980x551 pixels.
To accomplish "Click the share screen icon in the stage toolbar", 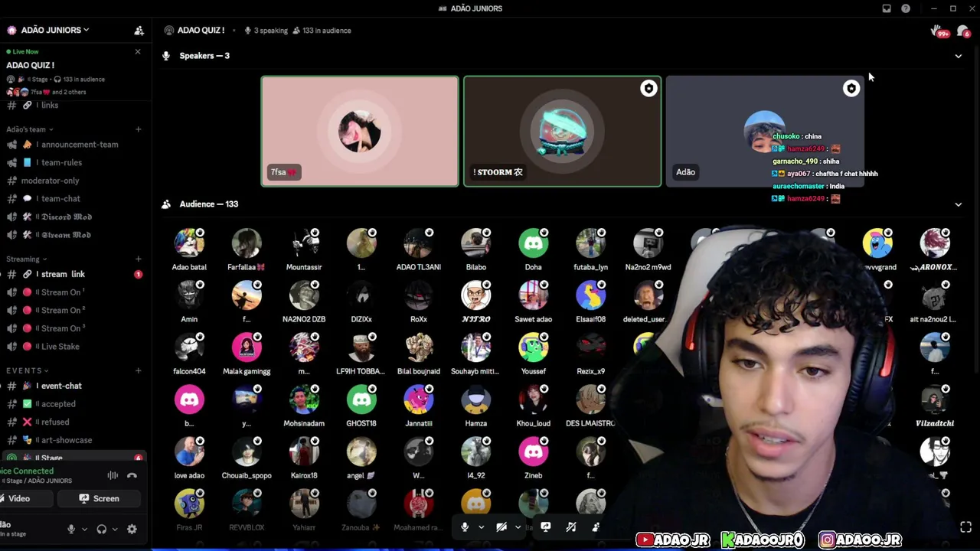I will tap(546, 527).
